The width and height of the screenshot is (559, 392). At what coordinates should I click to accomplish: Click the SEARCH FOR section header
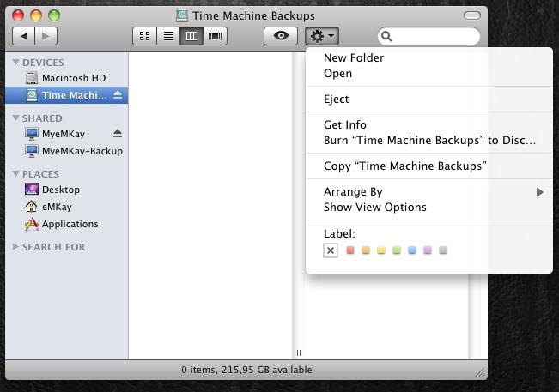[54, 247]
